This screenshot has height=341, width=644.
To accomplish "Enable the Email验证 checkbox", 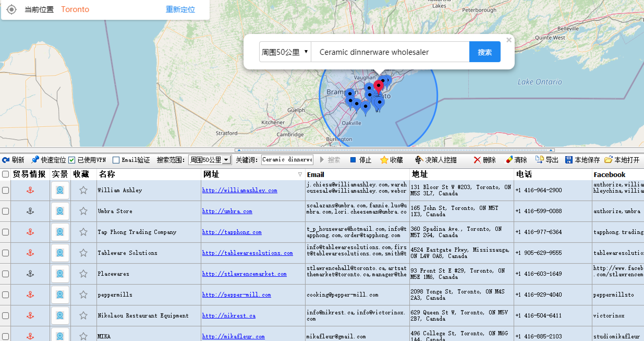I will (116, 160).
